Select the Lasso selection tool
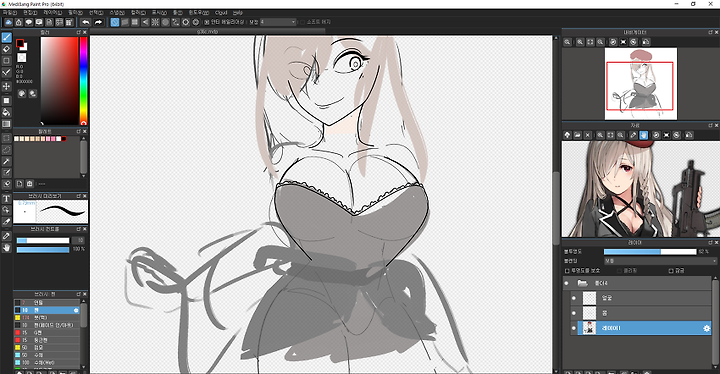This screenshot has height=374, width=720. pos(6,149)
